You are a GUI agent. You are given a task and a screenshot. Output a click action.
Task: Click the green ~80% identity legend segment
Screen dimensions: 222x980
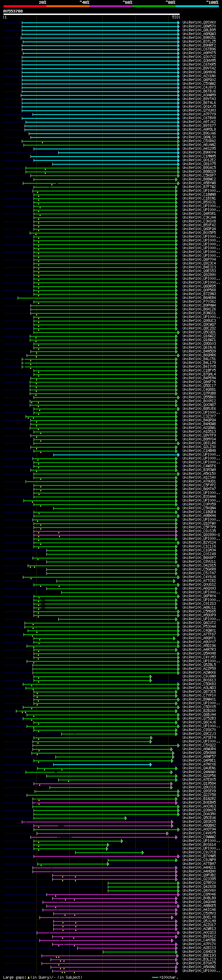click(154, 6)
